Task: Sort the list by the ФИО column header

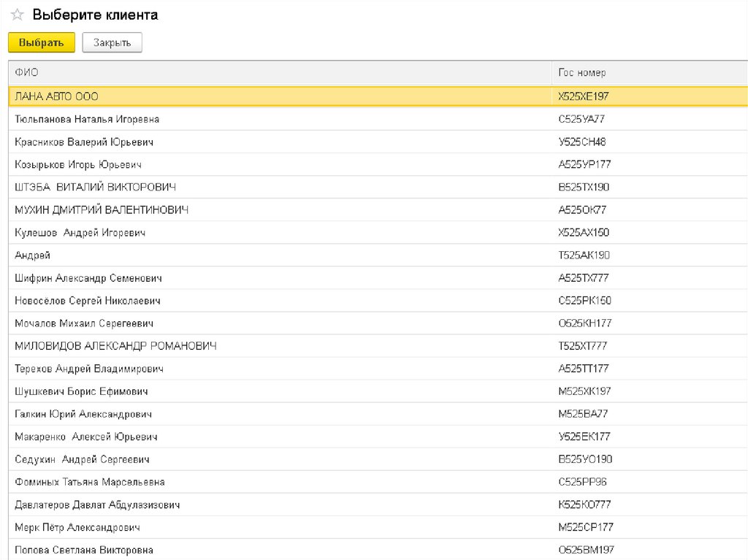Action: tap(27, 73)
